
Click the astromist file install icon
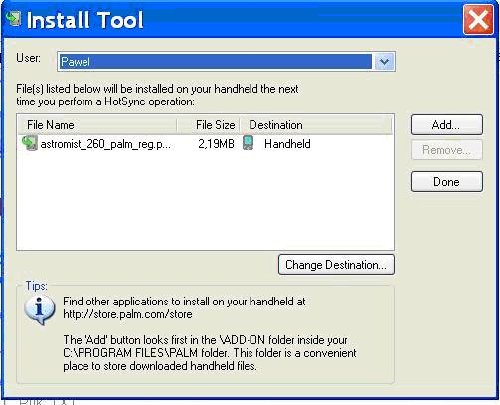[x=30, y=143]
